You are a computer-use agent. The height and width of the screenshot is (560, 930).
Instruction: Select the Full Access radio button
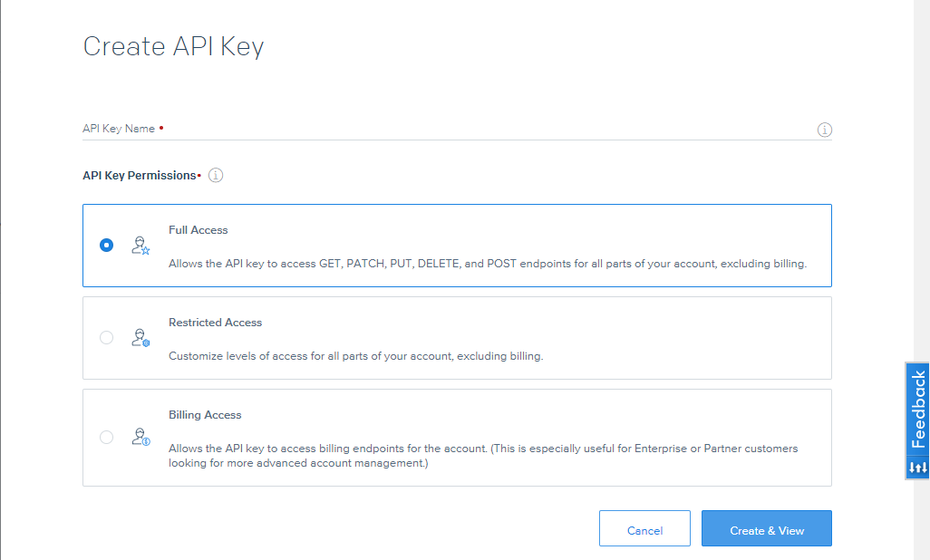tap(106, 245)
